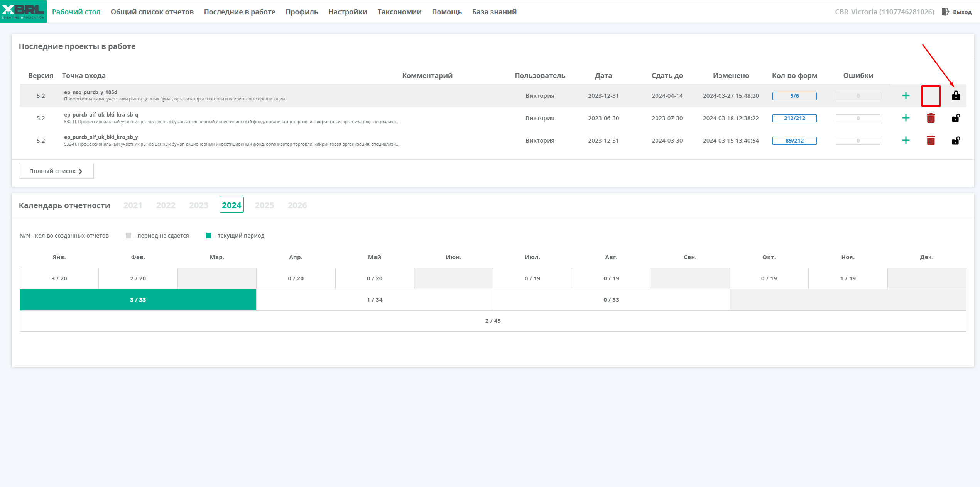
Task: Open Таксономии in top navigation
Action: (x=399, y=12)
